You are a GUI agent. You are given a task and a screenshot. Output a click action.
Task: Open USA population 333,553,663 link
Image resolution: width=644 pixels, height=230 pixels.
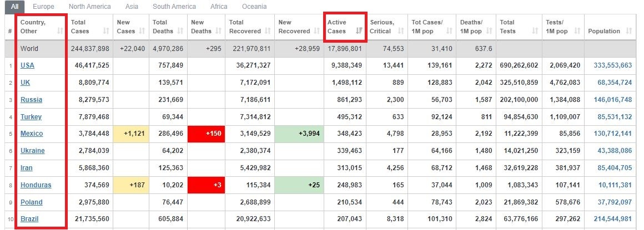tap(613, 65)
